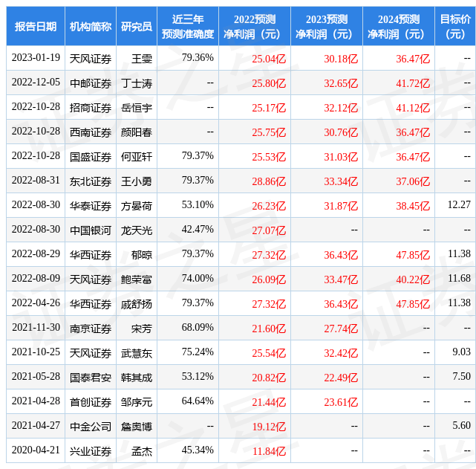Select researcher 戚舒扬

point(137,304)
